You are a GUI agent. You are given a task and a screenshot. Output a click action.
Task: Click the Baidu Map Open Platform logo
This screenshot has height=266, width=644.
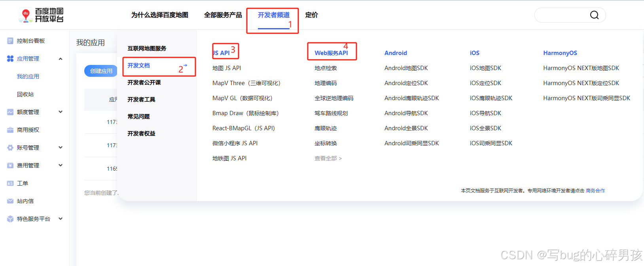(41, 15)
